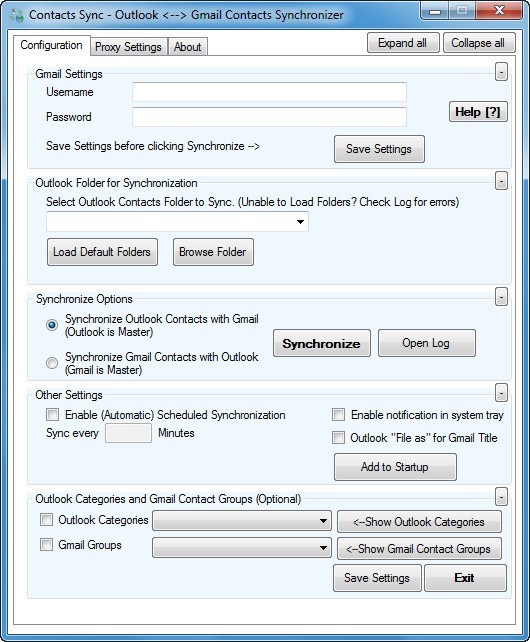530x642 pixels.
Task: Click the Open Log button
Action: click(426, 343)
